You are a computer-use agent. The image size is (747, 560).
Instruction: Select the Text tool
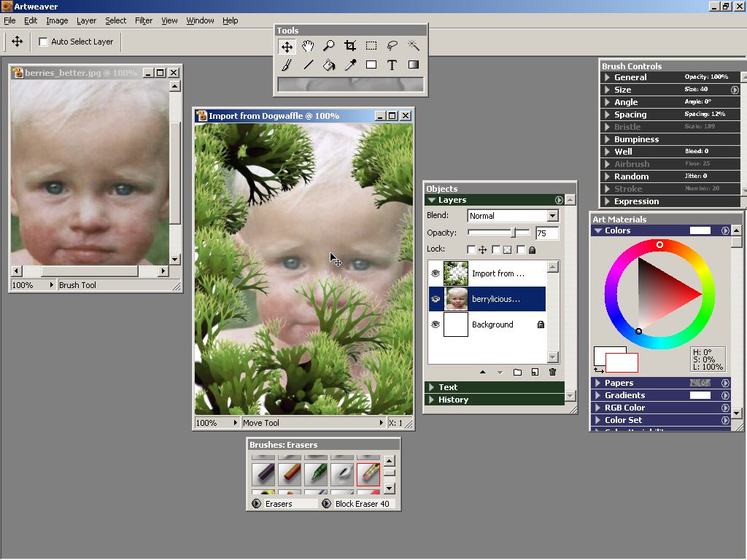point(392,65)
